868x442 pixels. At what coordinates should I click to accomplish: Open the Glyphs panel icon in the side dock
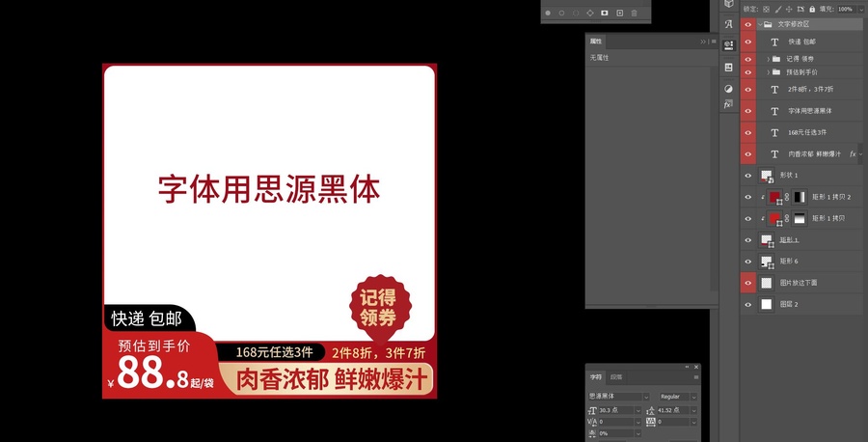pyautogui.click(x=728, y=24)
